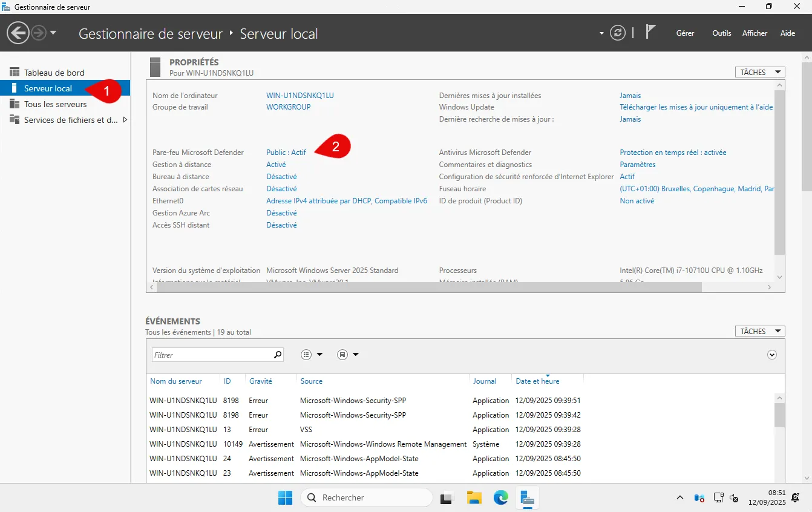Screen dimensions: 812x512
Task: Click the Windows Start button
Action: tap(285, 497)
